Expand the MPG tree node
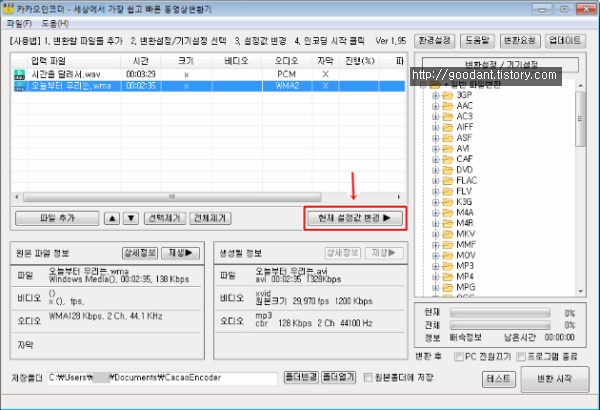Viewport: 600px width, 410px height. (435, 287)
